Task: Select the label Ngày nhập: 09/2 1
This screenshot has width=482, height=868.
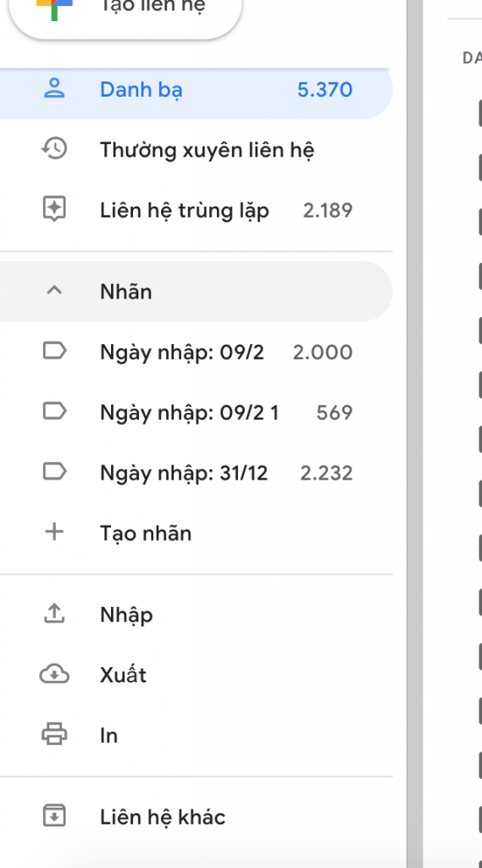Action: [196, 412]
